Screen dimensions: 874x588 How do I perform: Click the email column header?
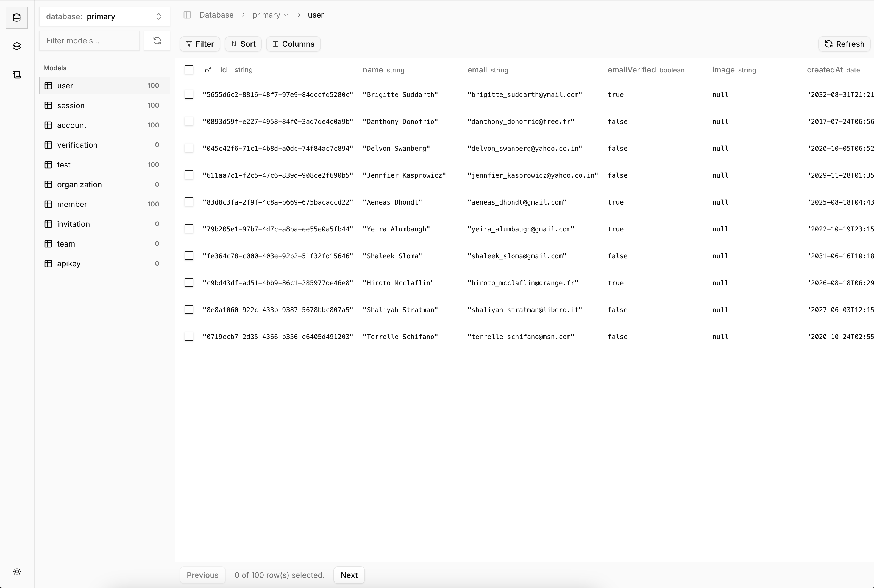(x=488, y=70)
